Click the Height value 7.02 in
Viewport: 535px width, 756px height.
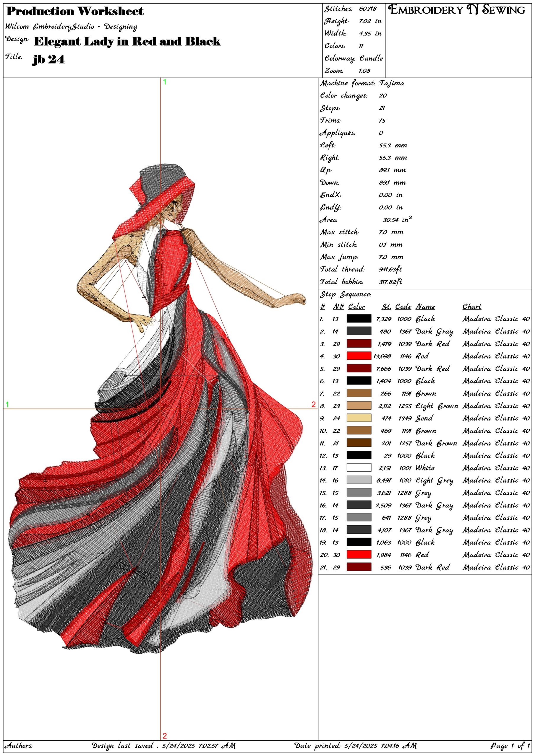[370, 21]
